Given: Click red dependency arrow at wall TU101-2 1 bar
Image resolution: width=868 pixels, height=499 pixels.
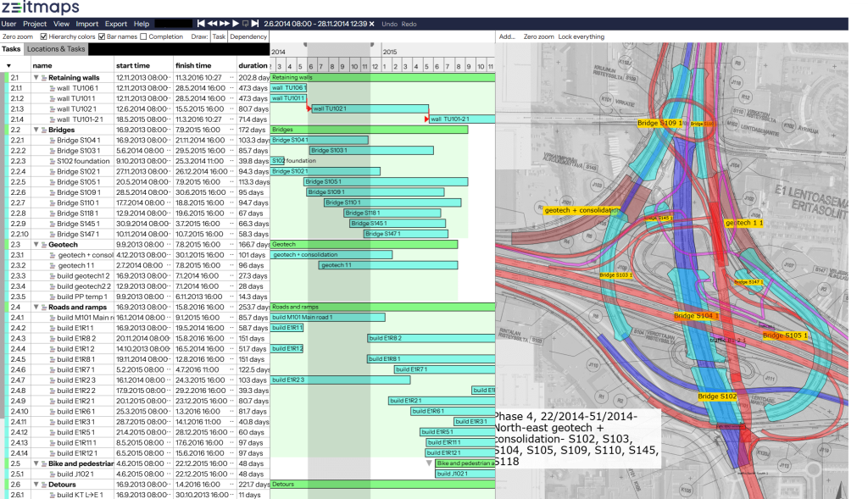Looking at the screenshot, I should [x=426, y=119].
